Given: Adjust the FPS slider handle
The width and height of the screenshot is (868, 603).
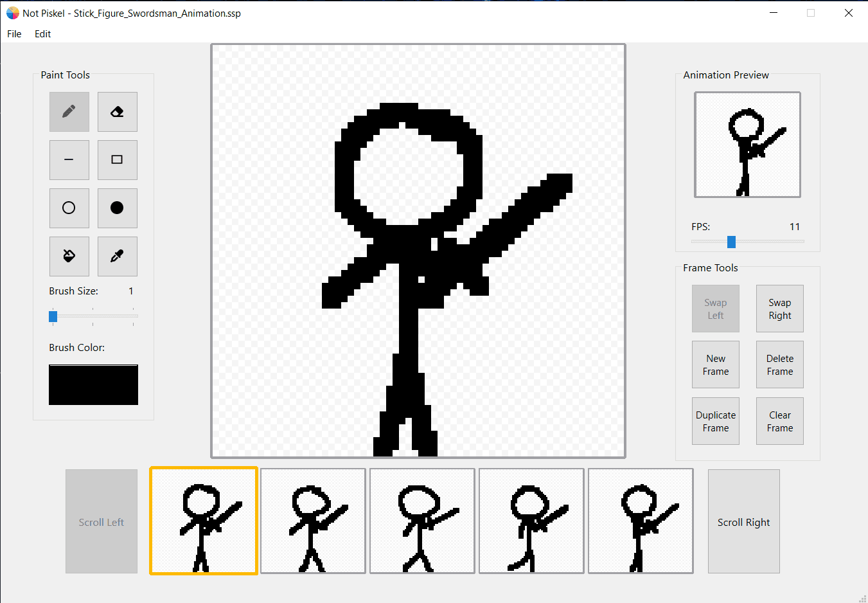Looking at the screenshot, I should (x=731, y=242).
